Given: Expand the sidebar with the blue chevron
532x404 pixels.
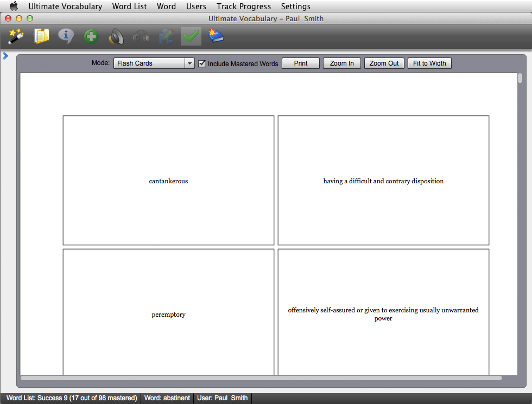Looking at the screenshot, I should 5,55.
